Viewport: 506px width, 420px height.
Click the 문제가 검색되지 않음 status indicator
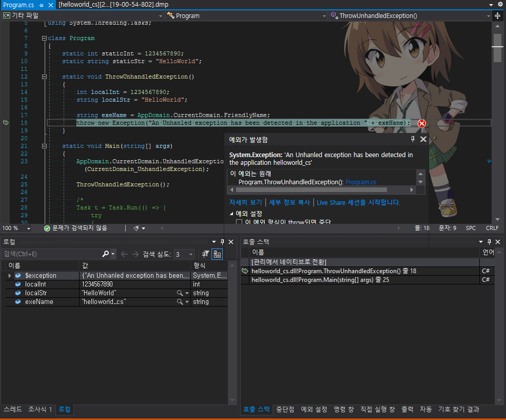click(x=75, y=228)
